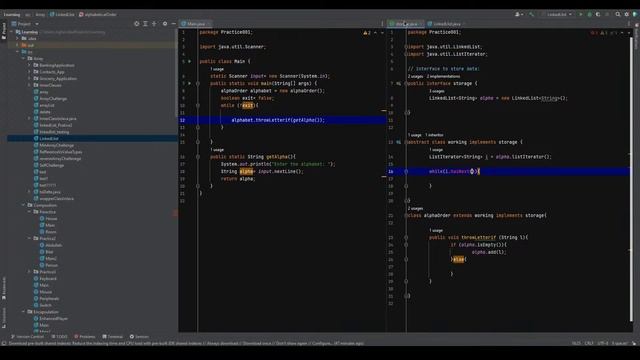This screenshot has height=360, width=640.
Task: Select MinArrayChallenge file in tree
Action: (x=56, y=145)
